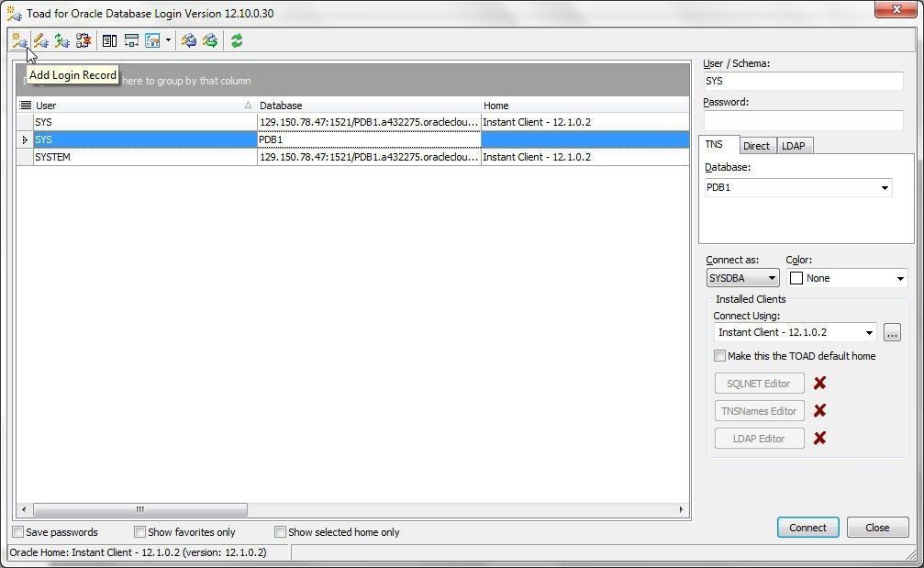Click the 129.150.78.47 database cell on the SYSTEM row
924x568 pixels.
[369, 157]
